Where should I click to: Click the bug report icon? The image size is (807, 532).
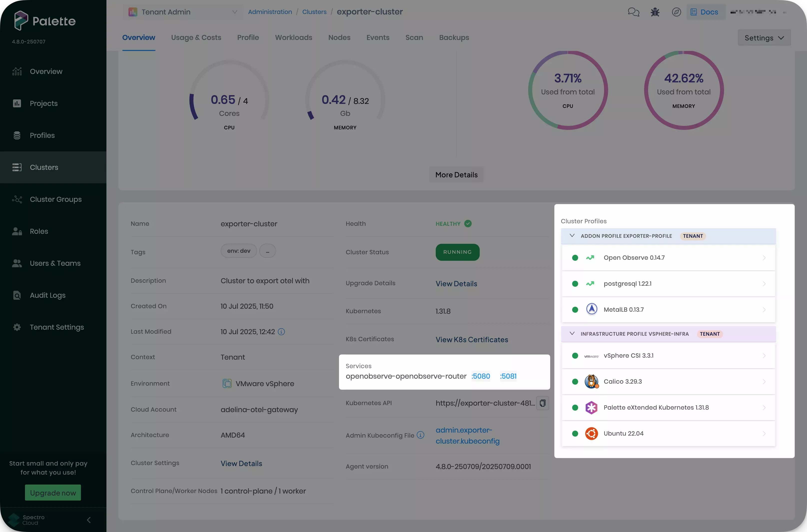click(655, 12)
